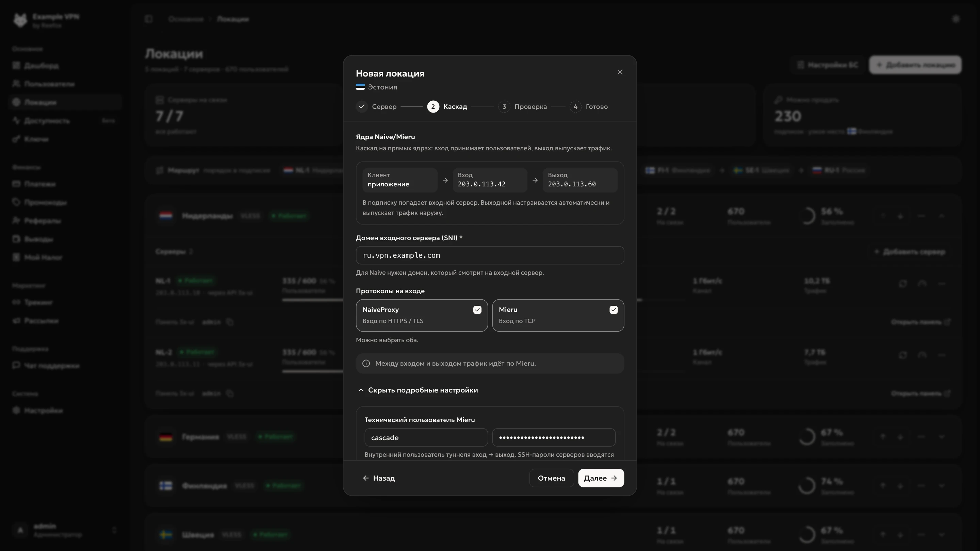980x551 pixels.
Task: Go to the Готово step
Action: pyautogui.click(x=589, y=106)
